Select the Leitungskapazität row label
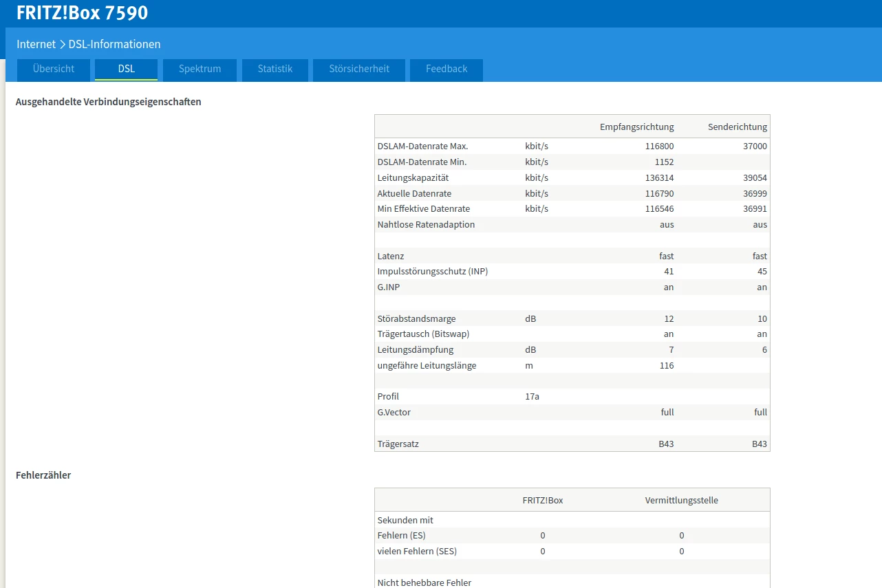882x588 pixels. [x=413, y=177]
